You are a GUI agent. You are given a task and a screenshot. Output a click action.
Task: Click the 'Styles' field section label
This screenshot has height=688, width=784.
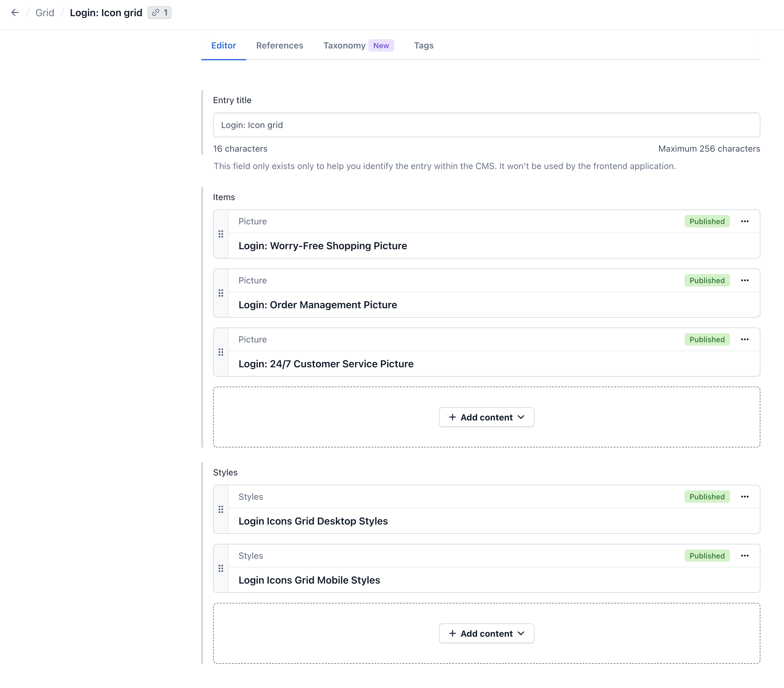click(225, 473)
